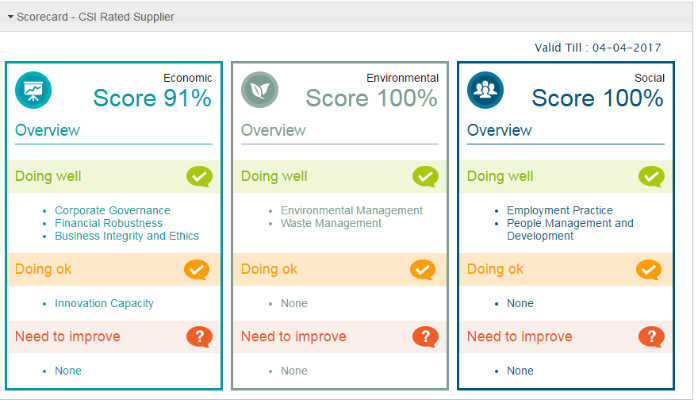Image resolution: width=698 pixels, height=400 pixels.
Task: Click Social Need to improve question icon
Action: [x=650, y=337]
